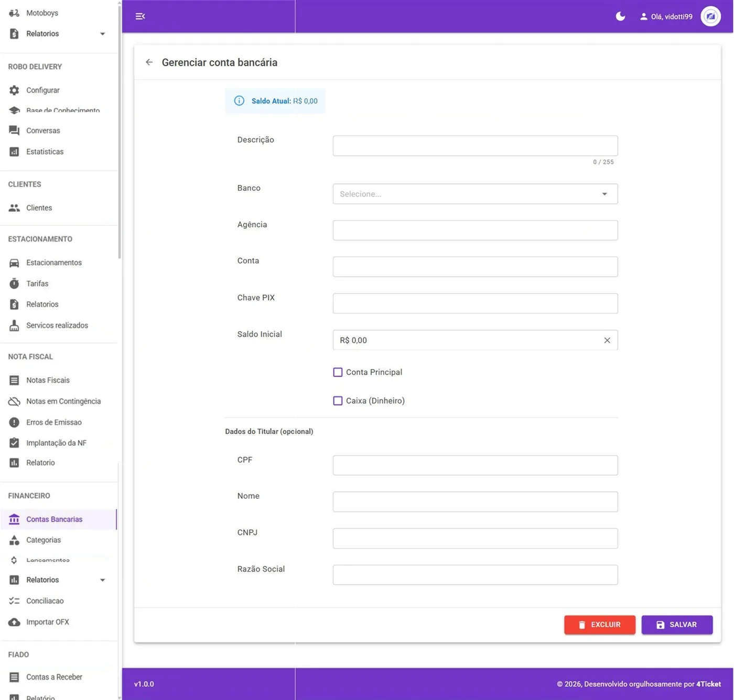Viewport: 734px width, 700px height.
Task: Clear Saldo Inicial with the X icon
Action: pyautogui.click(x=607, y=340)
